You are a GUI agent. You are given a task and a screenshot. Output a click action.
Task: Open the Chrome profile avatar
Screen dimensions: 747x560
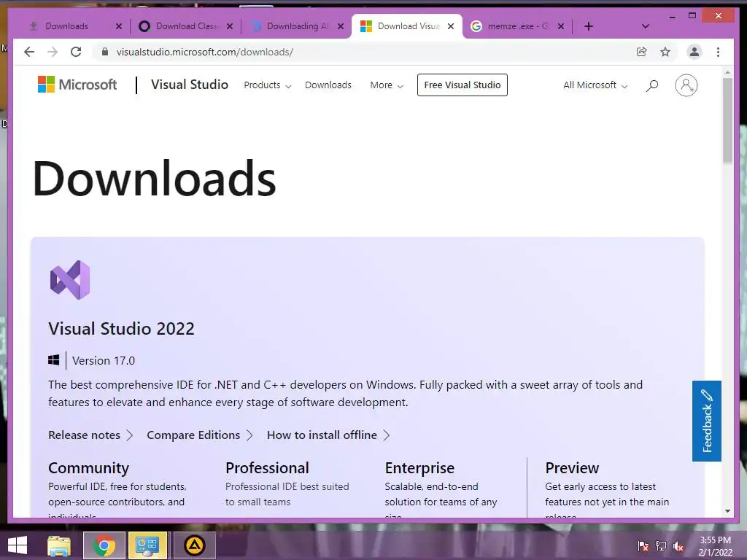click(694, 52)
